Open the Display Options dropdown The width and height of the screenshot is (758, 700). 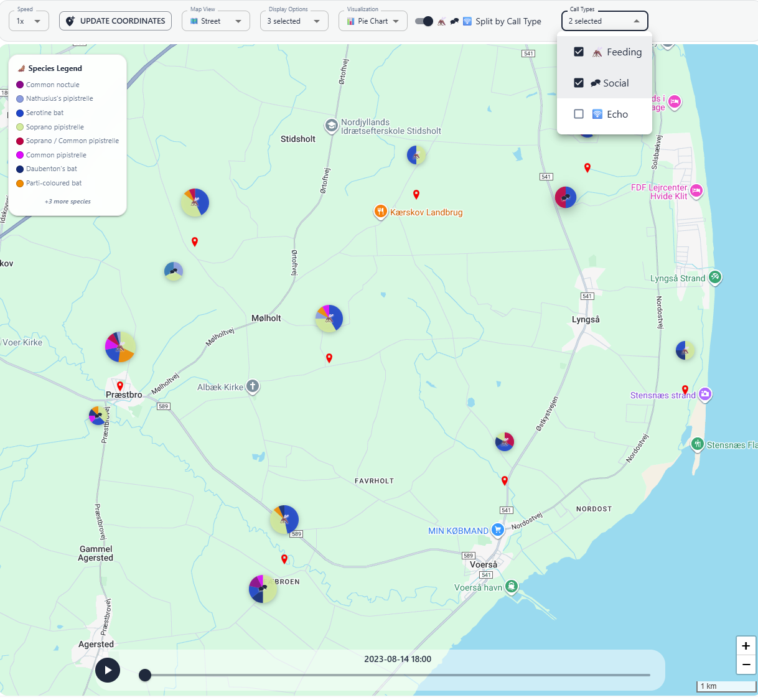(x=294, y=21)
